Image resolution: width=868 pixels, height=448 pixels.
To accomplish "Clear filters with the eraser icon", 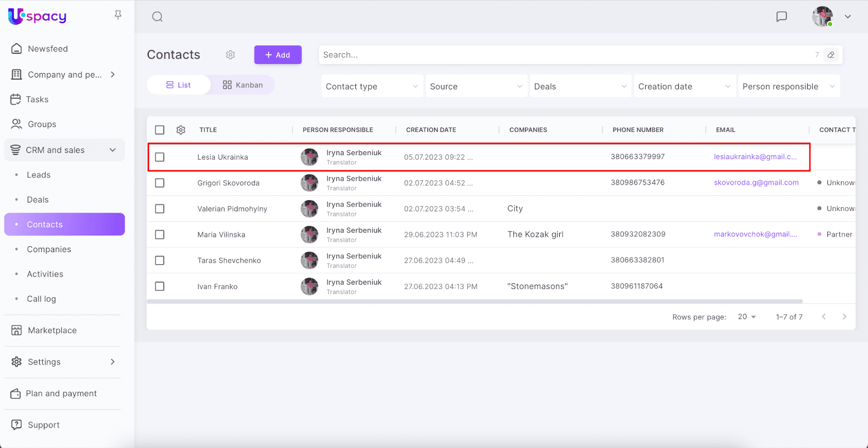I will 831,55.
